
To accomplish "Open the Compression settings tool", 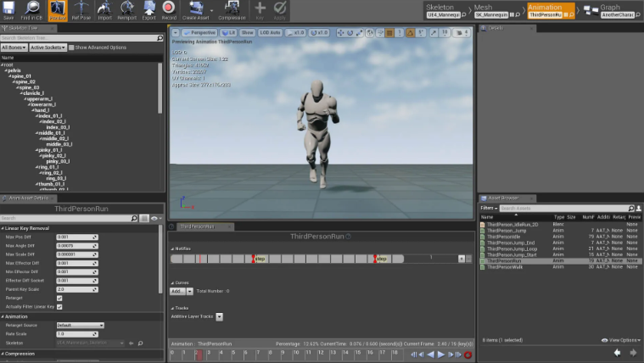I will coord(232,10).
